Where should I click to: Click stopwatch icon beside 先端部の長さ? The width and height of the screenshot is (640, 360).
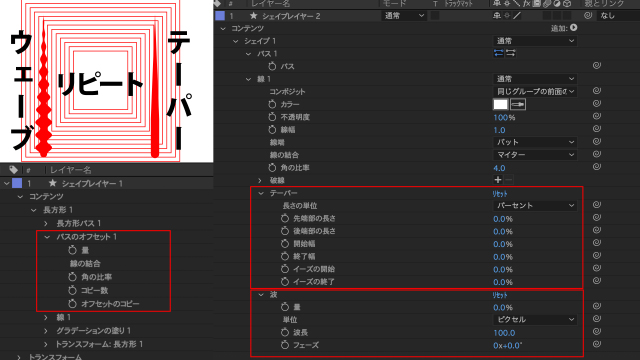[285, 218]
